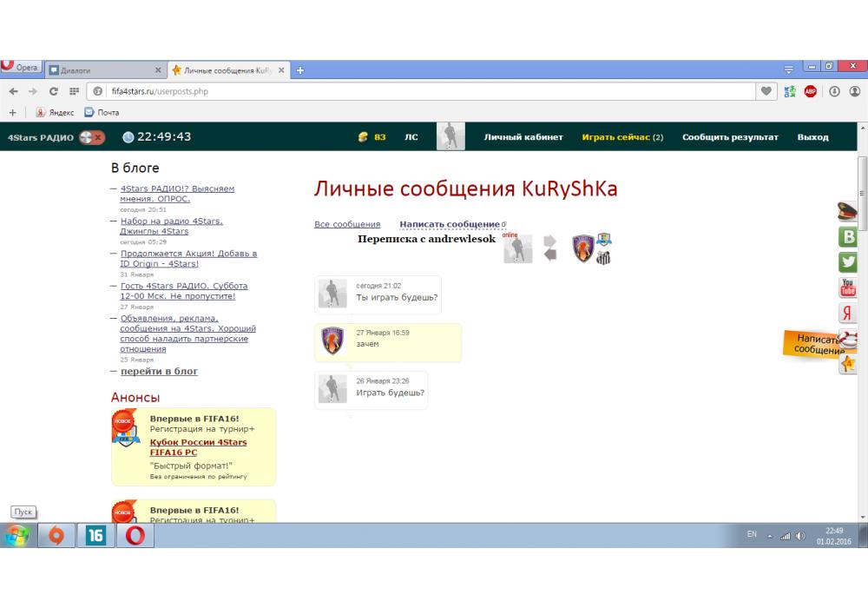Viewport: 868px width, 608px height.
Task: Click the orange Написать сообщение side button
Action: click(814, 345)
